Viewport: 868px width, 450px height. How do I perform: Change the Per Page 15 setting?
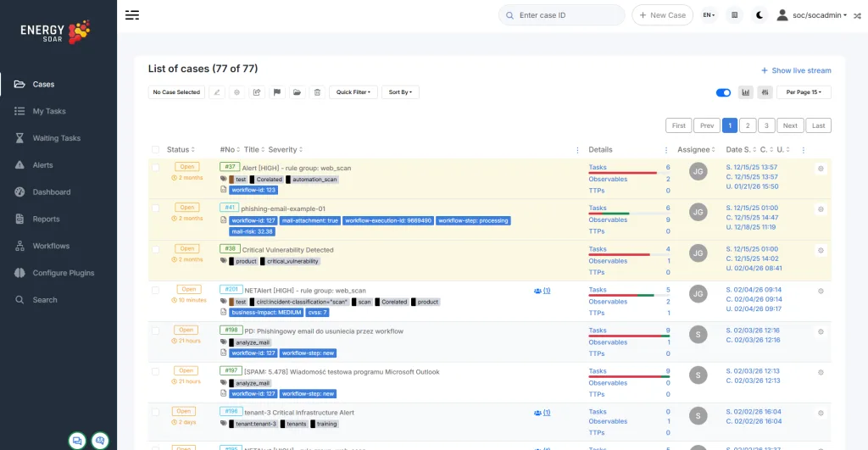[804, 92]
